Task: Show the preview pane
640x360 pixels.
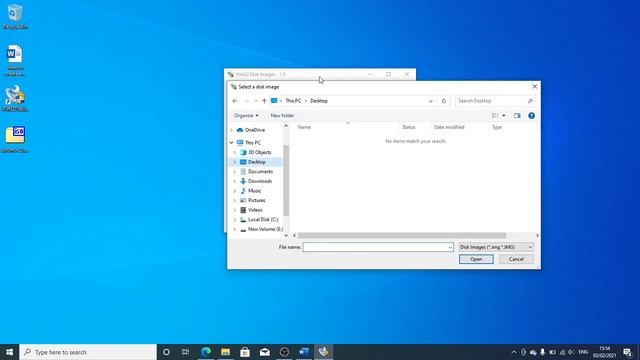Action: [x=517, y=116]
